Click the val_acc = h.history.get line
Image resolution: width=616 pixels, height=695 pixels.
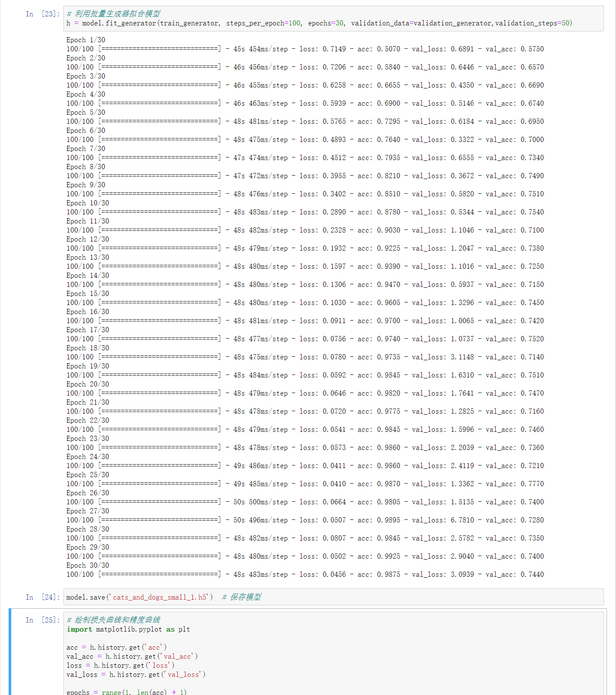[132, 657]
